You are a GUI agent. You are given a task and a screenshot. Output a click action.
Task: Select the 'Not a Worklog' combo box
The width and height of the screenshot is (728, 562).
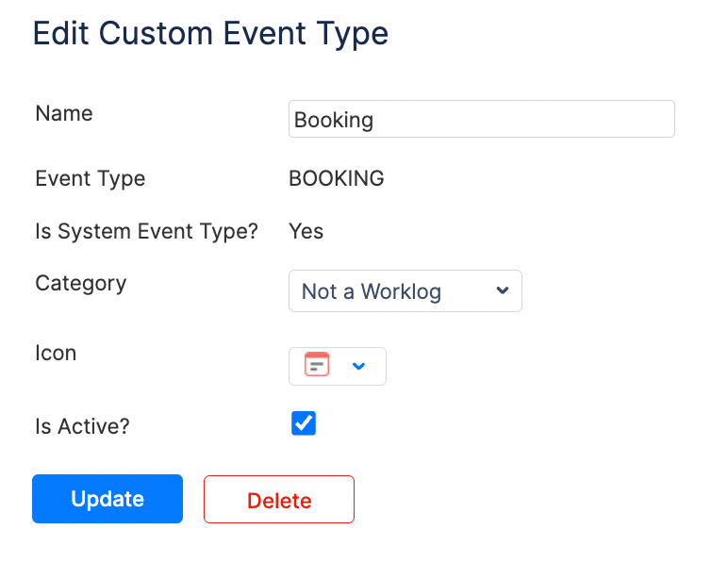[405, 291]
